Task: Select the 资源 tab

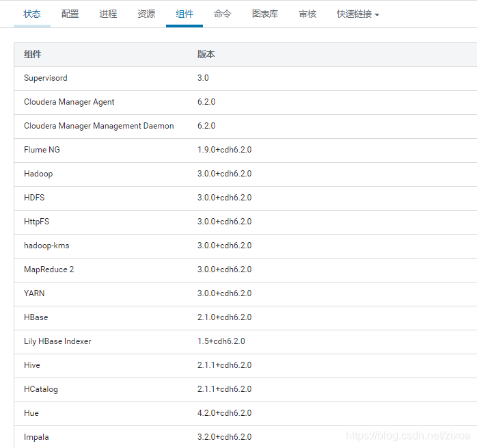Action: (146, 14)
